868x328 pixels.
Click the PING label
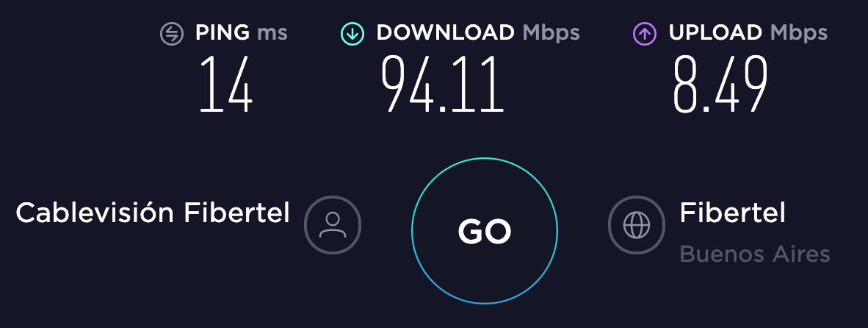[223, 32]
